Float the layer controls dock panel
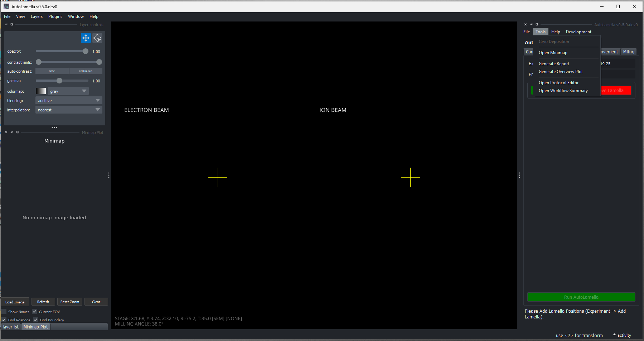The image size is (644, 341). point(12,25)
